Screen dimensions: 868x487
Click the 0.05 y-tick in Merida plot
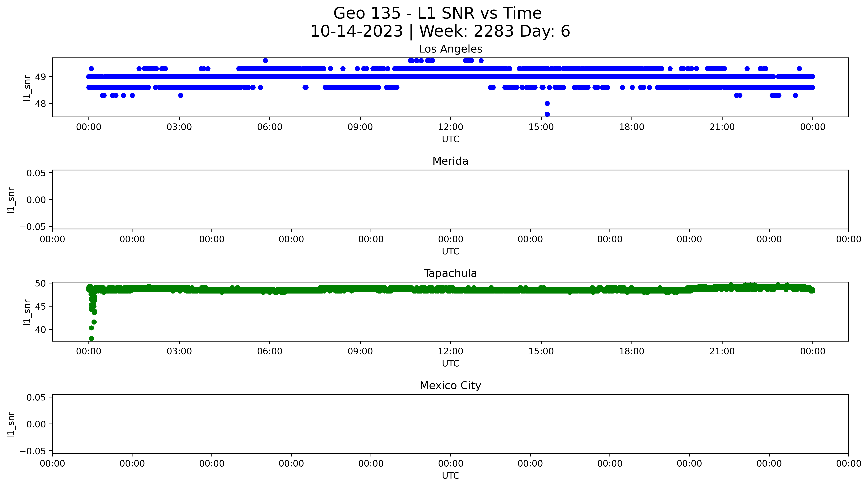click(36, 173)
